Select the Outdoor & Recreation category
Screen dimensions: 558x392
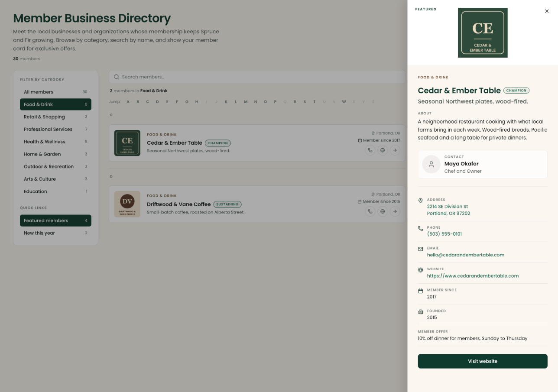(x=55, y=166)
